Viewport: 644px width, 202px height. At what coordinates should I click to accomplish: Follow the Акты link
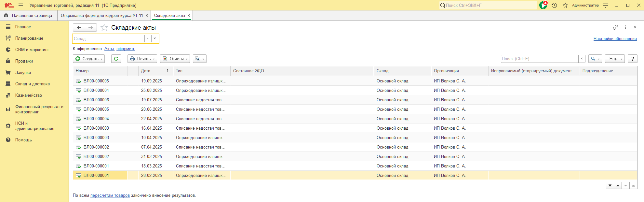109,49
